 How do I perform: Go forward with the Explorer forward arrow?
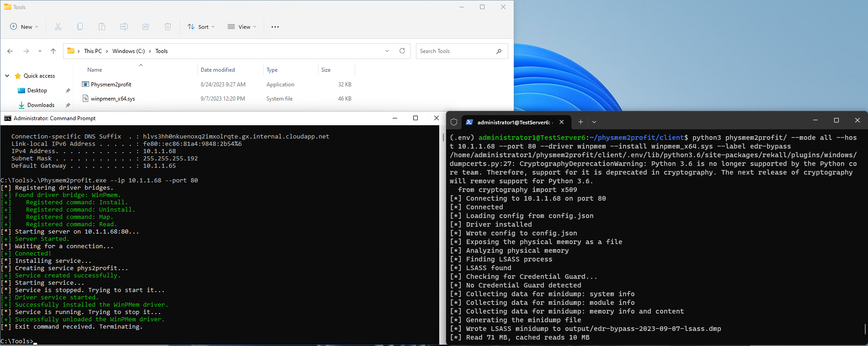click(26, 51)
